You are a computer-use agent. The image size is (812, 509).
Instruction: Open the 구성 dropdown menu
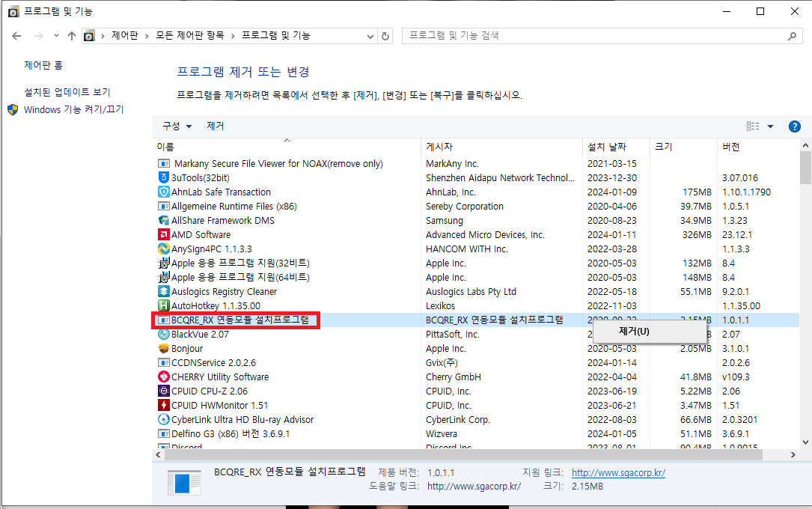pos(177,126)
